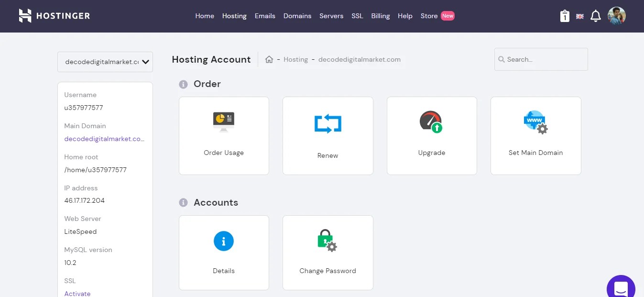Open notifications bell
The height and width of the screenshot is (297, 644).
(x=595, y=16)
